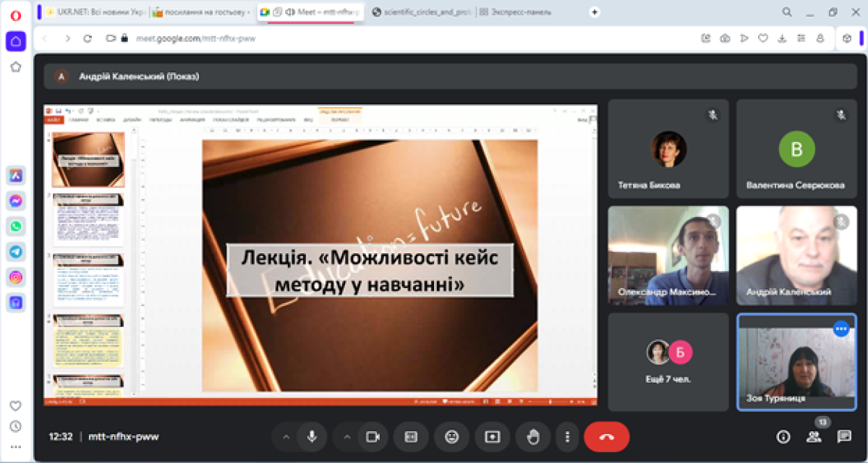Send an emoji reaction in Meet

point(452,437)
